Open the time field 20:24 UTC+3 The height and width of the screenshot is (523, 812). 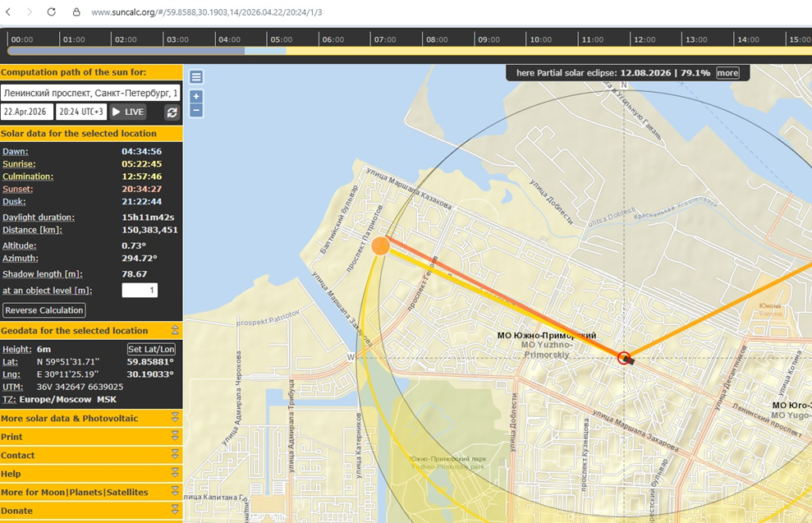[81, 112]
